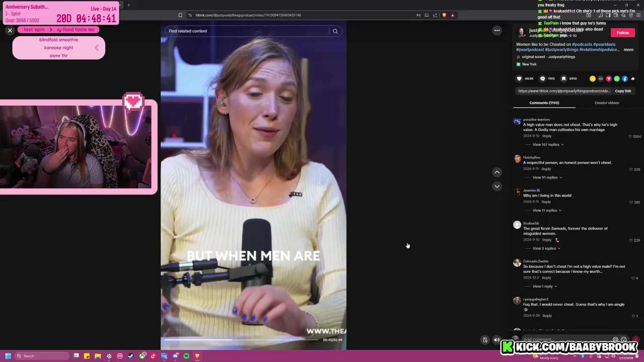Click the yellow repost icon
Image resolution: width=644 pixels, height=362 pixels.
click(593, 79)
